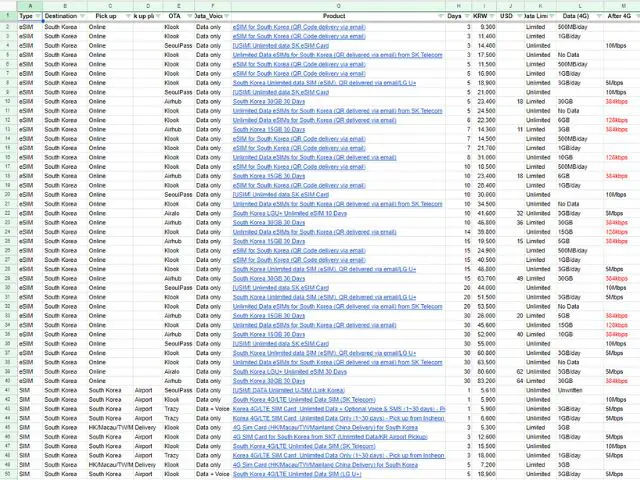
Task: Click the SeoulPass cell in the 14,400 row
Action: pos(179,46)
